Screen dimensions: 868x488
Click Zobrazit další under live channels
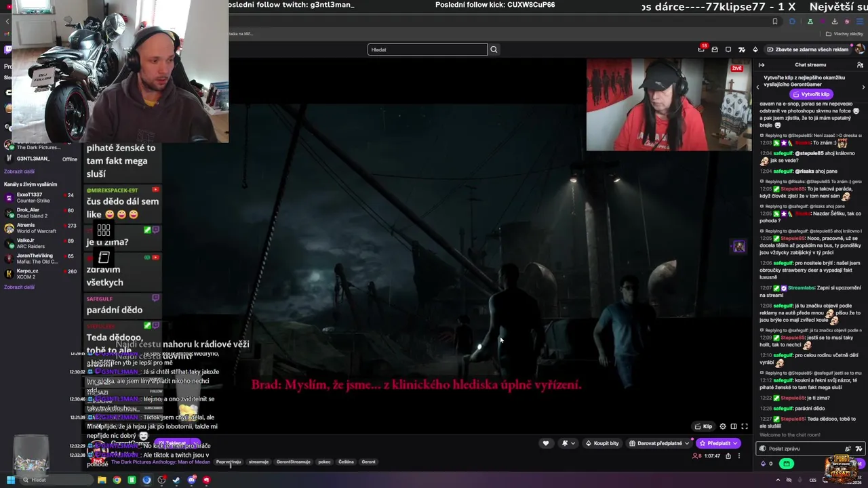click(x=19, y=287)
